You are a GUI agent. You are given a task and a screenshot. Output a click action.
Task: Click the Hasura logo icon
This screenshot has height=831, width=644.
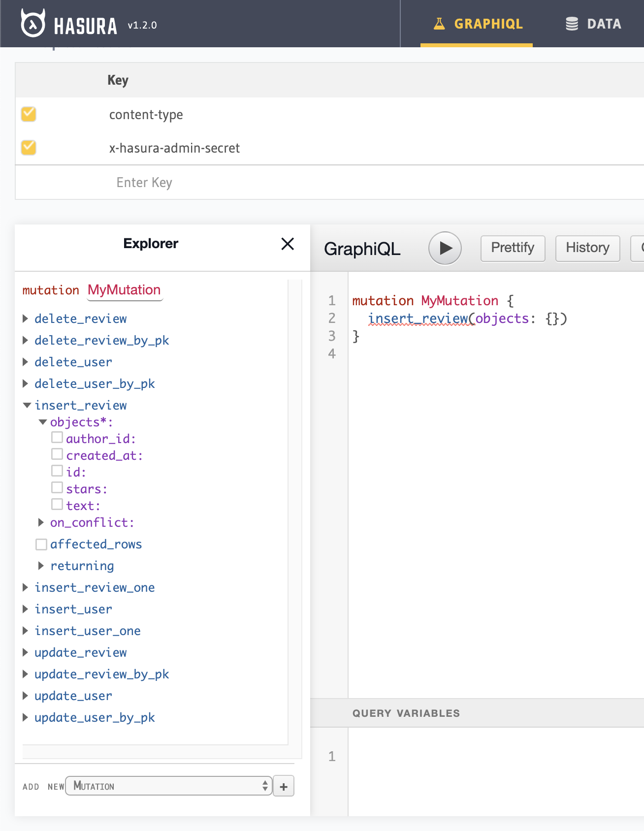pos(33,23)
